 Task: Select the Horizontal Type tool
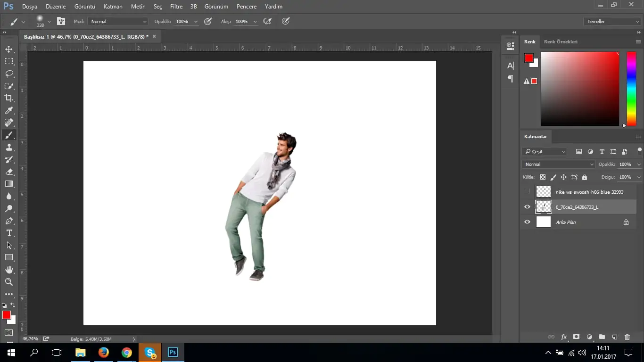click(9, 233)
